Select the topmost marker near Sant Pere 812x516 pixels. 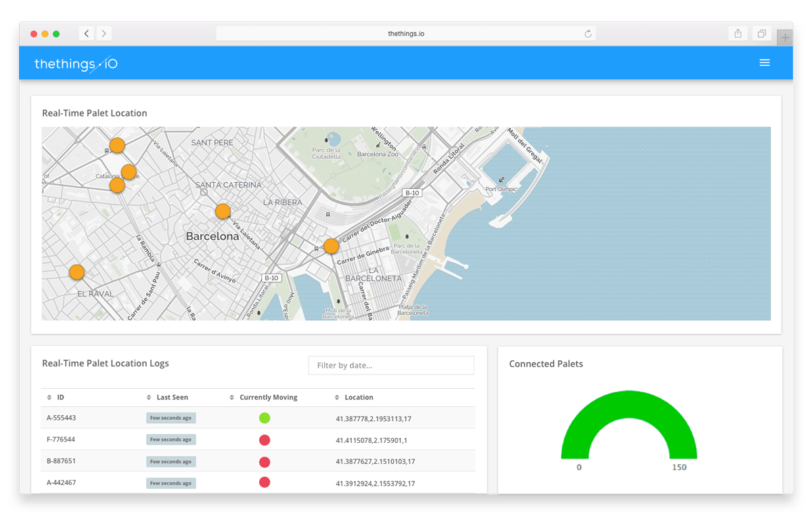tap(117, 144)
